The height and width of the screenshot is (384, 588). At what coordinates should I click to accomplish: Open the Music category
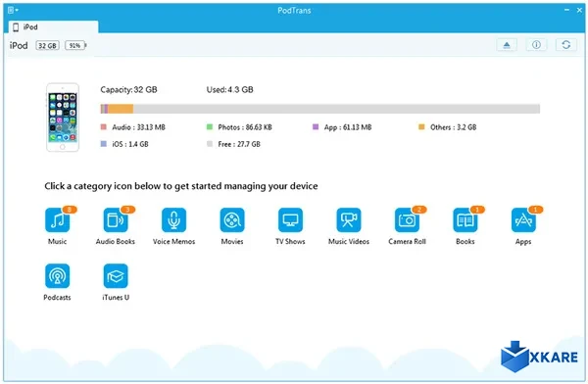(58, 220)
